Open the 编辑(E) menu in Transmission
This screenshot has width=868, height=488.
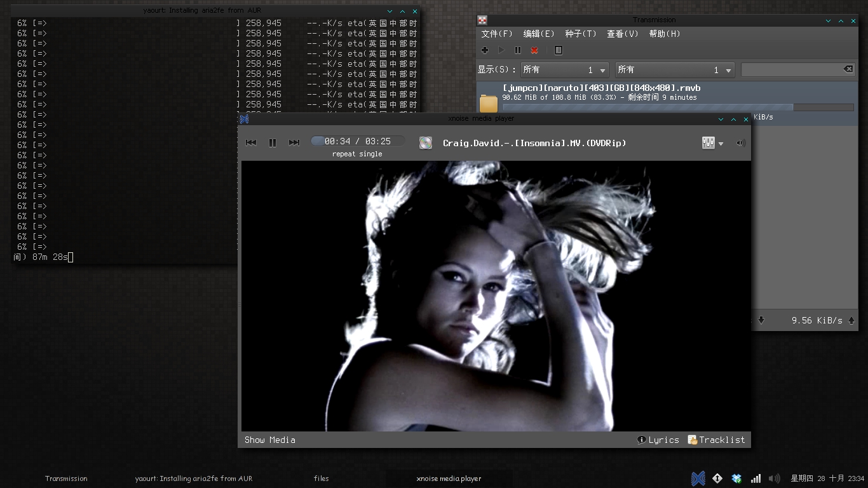(539, 34)
